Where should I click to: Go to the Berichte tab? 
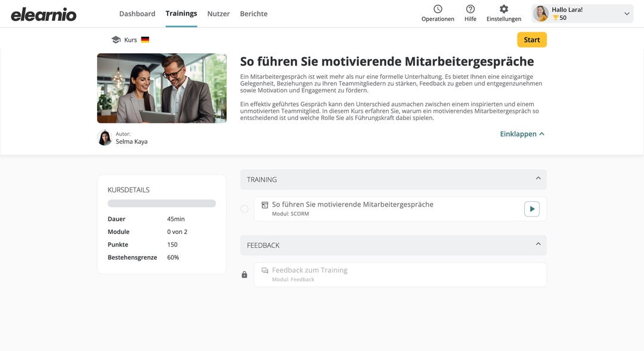[x=253, y=14]
